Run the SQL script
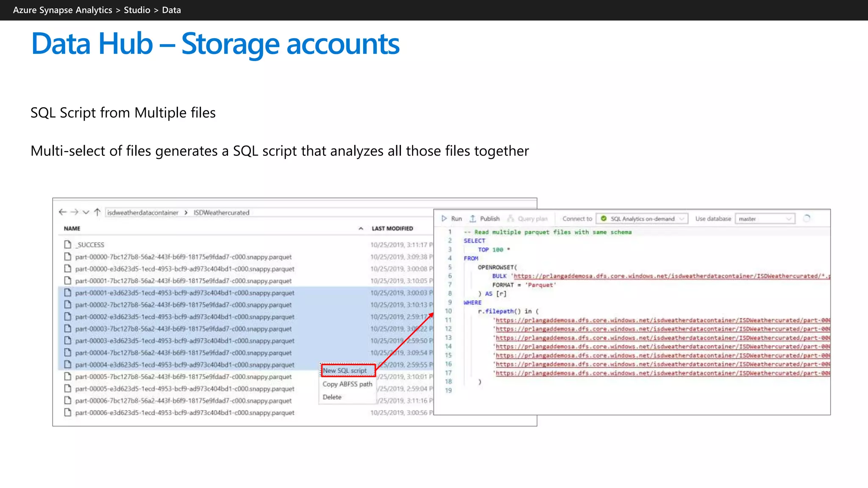Screen dimensions: 868x488 (452, 219)
